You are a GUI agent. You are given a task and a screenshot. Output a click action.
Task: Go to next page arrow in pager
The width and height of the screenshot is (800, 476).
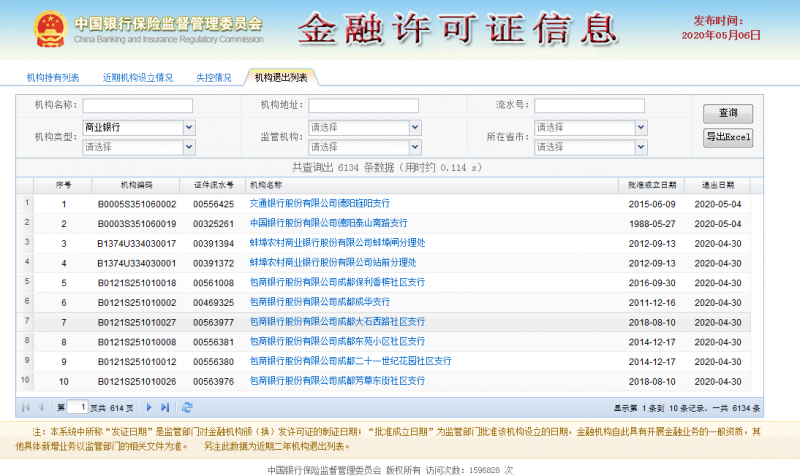(149, 407)
